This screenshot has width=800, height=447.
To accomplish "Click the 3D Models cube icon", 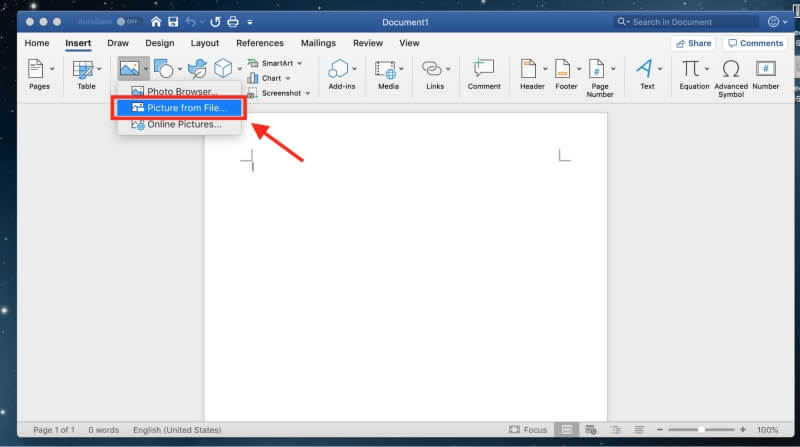I will tap(223, 68).
